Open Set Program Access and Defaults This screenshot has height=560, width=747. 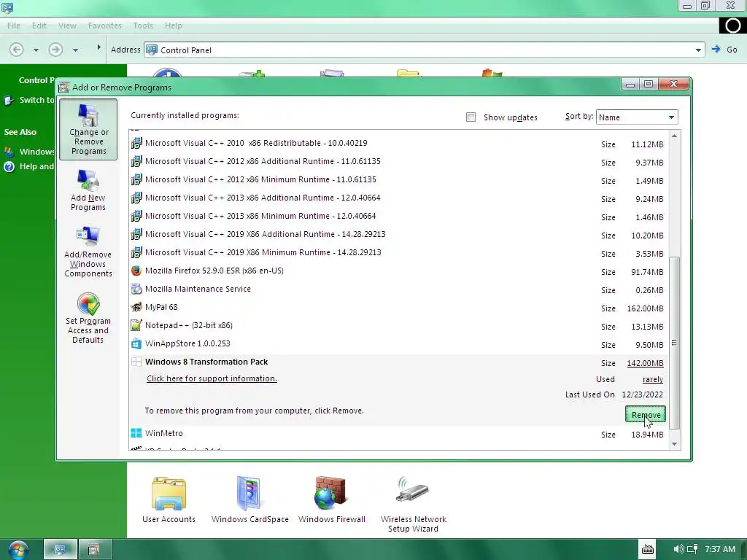pyautogui.click(x=88, y=318)
